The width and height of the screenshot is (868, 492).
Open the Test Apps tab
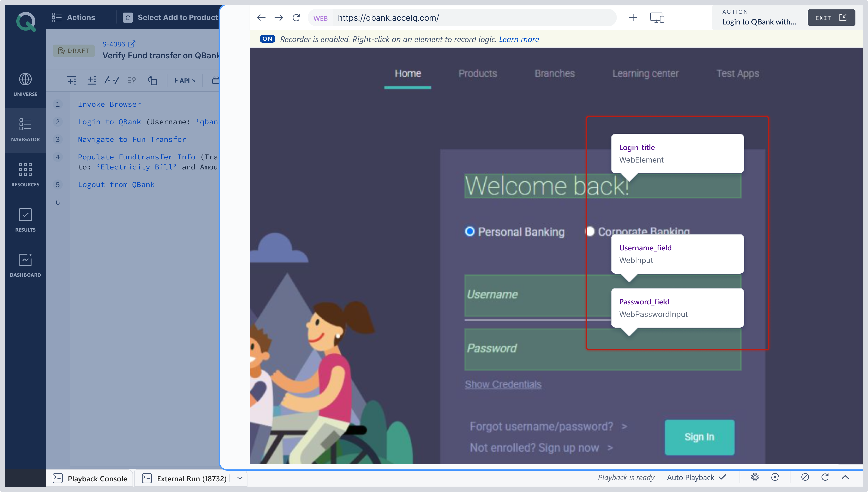point(738,74)
